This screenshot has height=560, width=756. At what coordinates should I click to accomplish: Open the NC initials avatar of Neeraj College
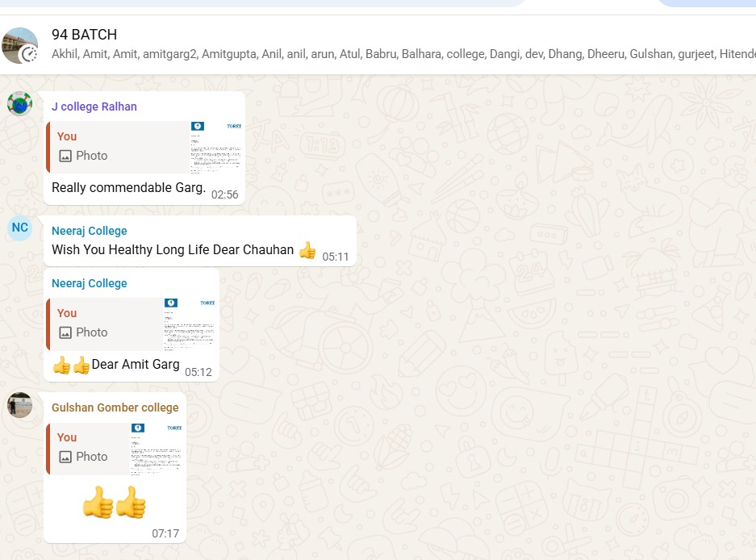tap(20, 228)
